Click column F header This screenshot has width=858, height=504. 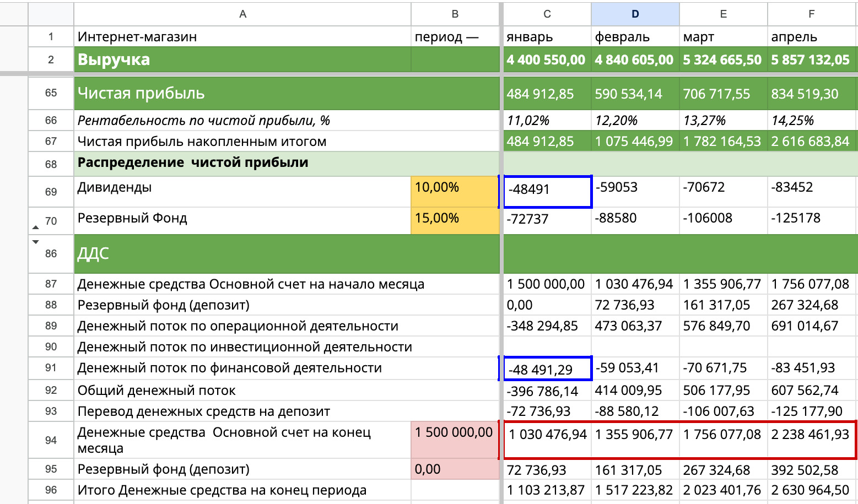[x=811, y=14]
